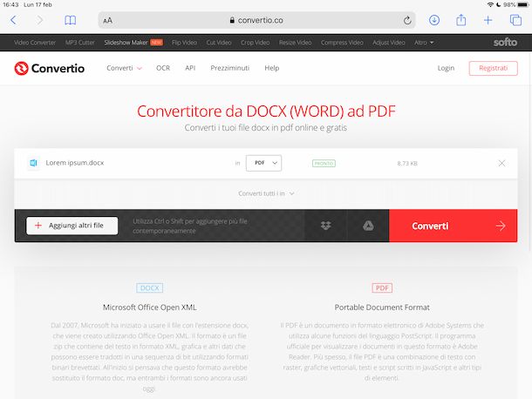Click the 8.73 KB file size
This screenshot has height=399, width=532.
tap(407, 164)
